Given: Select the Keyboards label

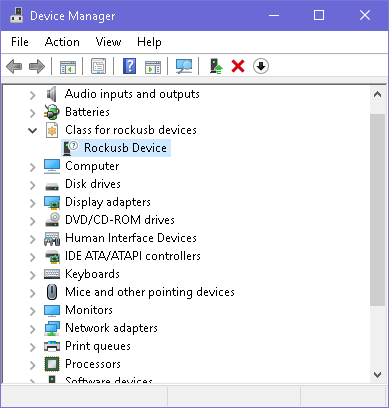Looking at the screenshot, I should (92, 274).
